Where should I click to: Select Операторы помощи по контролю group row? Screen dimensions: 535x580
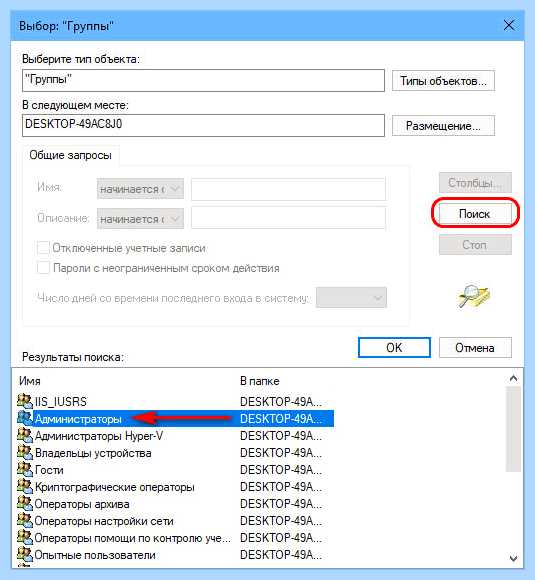[x=175, y=538]
